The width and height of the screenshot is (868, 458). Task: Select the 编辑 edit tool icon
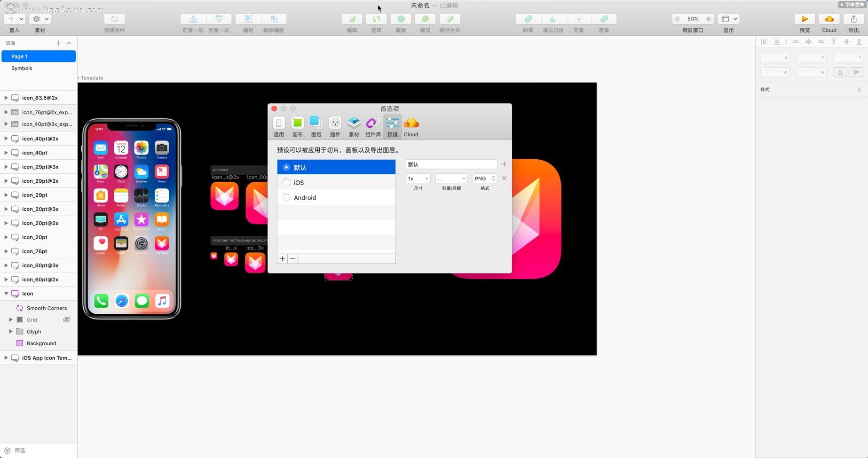coord(352,19)
